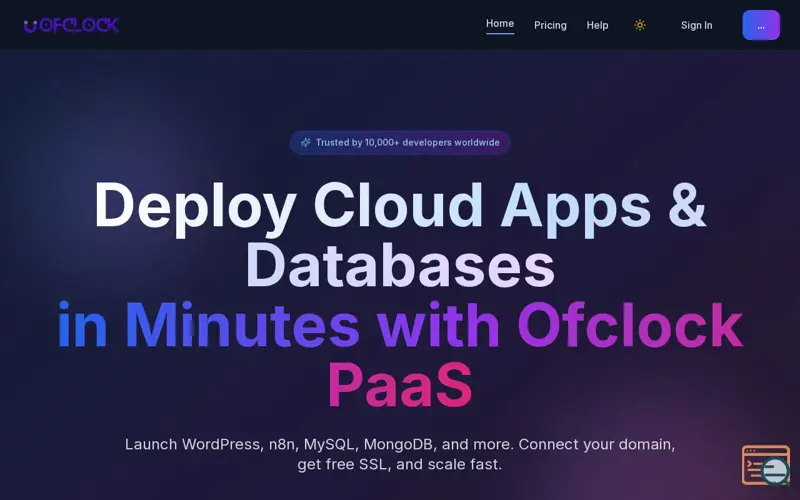Toggle light theme with sun icon

pyautogui.click(x=640, y=25)
